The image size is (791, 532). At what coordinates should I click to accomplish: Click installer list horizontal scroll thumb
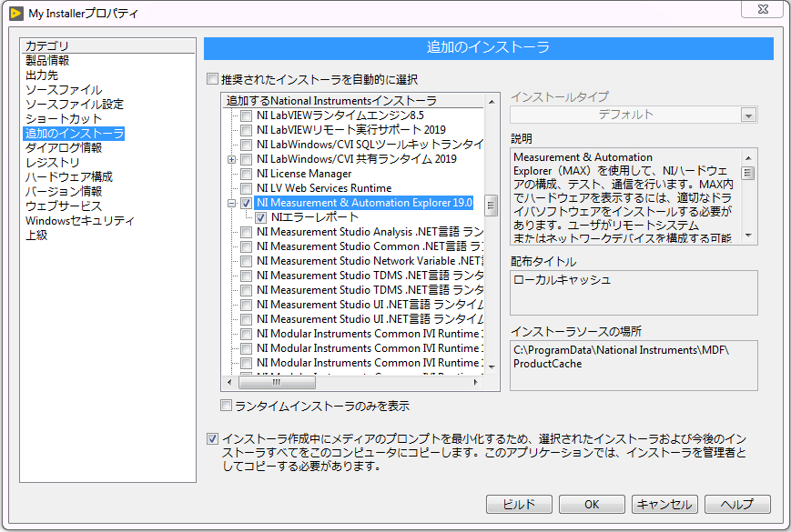(x=277, y=382)
